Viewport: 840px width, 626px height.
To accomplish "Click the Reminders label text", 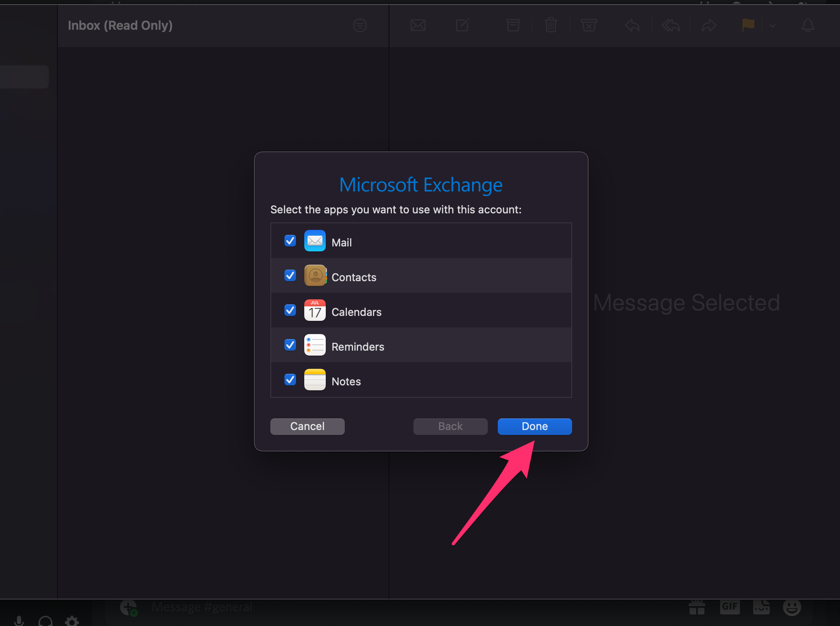I will pyautogui.click(x=358, y=346).
